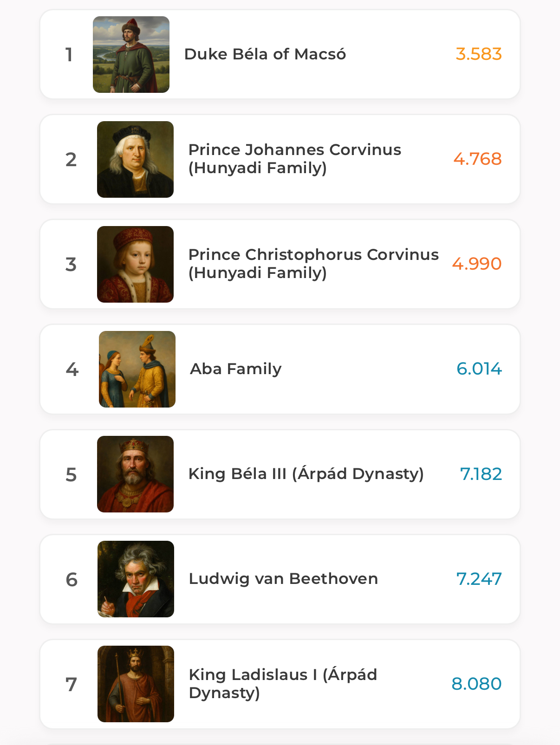This screenshot has width=560, height=745.
Task: Click the 3.583 score value
Action: pyautogui.click(x=478, y=54)
